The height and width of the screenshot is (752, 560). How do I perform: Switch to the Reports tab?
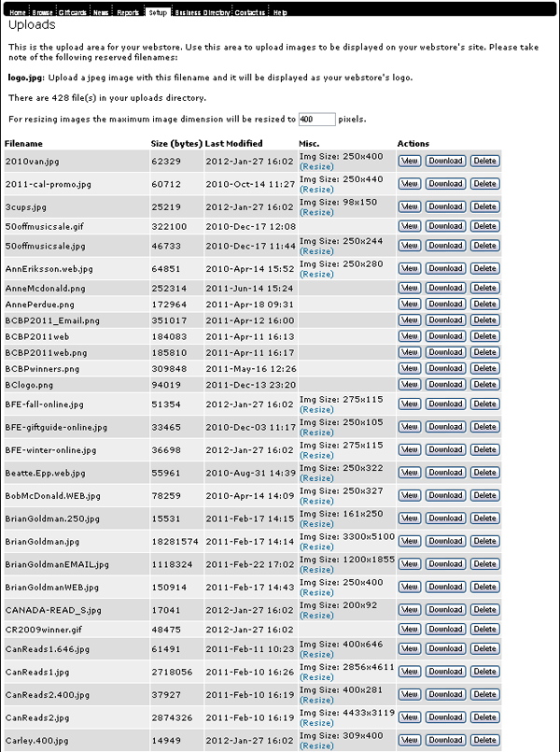[x=129, y=13]
